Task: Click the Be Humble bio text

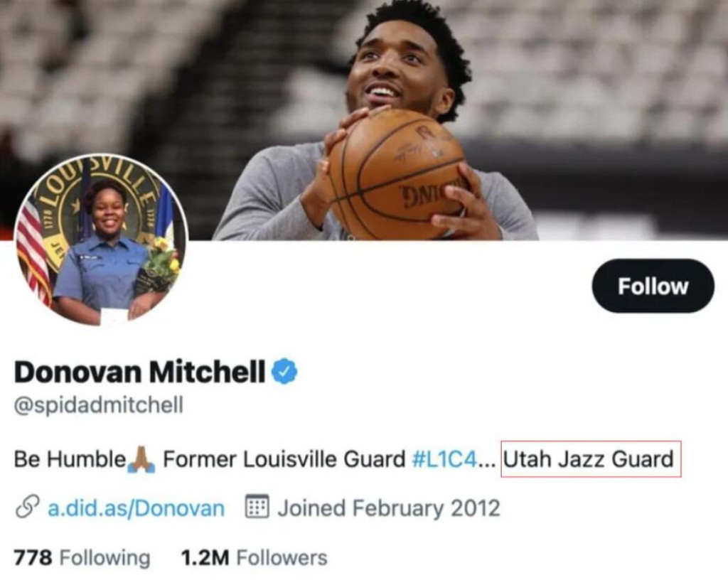Action: pyautogui.click(x=70, y=459)
